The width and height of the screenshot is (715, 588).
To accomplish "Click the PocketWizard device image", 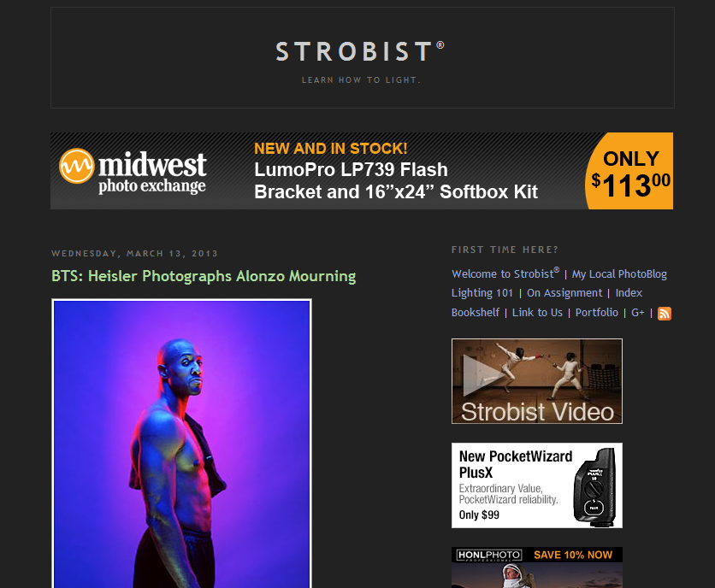I will click(594, 487).
